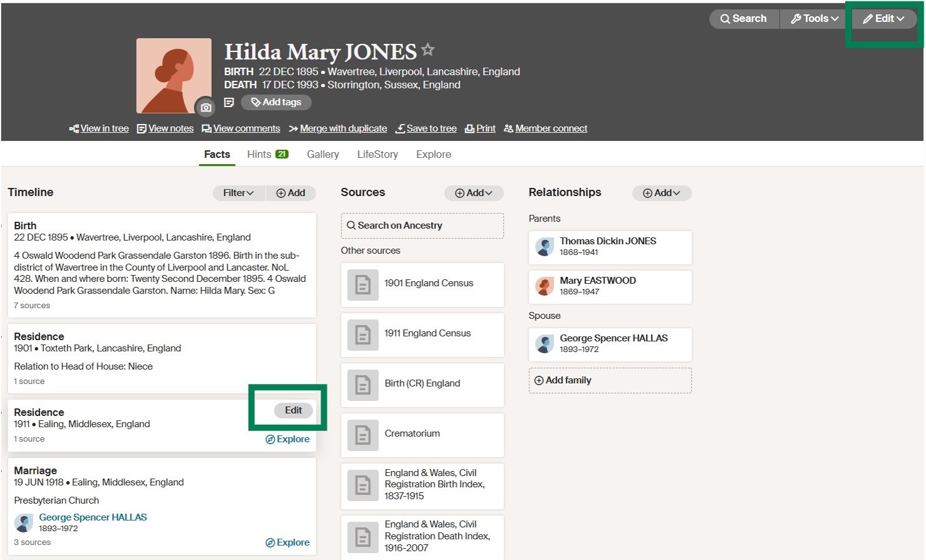Viewport: 926px width, 560px height.
Task: Click the notes icon beside Add tags
Action: (229, 102)
